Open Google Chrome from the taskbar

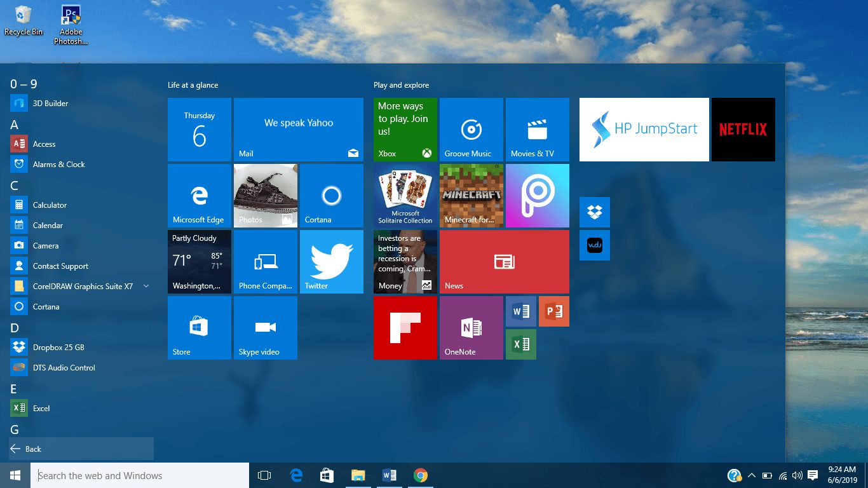[420, 475]
